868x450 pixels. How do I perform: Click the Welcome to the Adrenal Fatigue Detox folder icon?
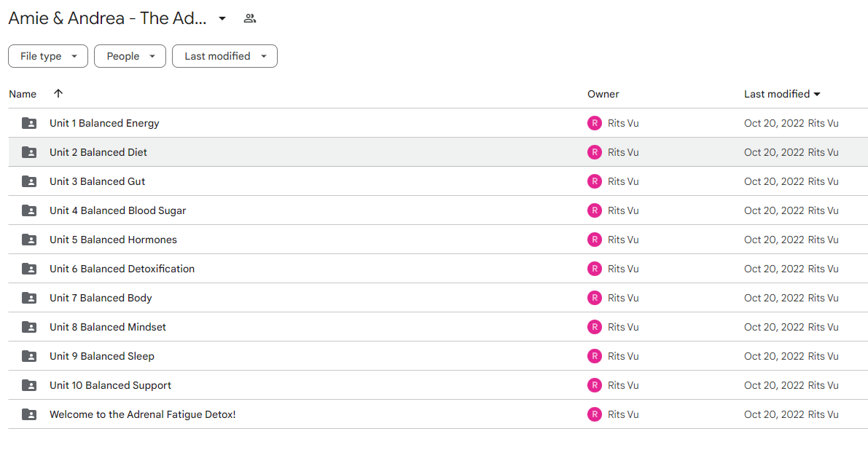29,414
